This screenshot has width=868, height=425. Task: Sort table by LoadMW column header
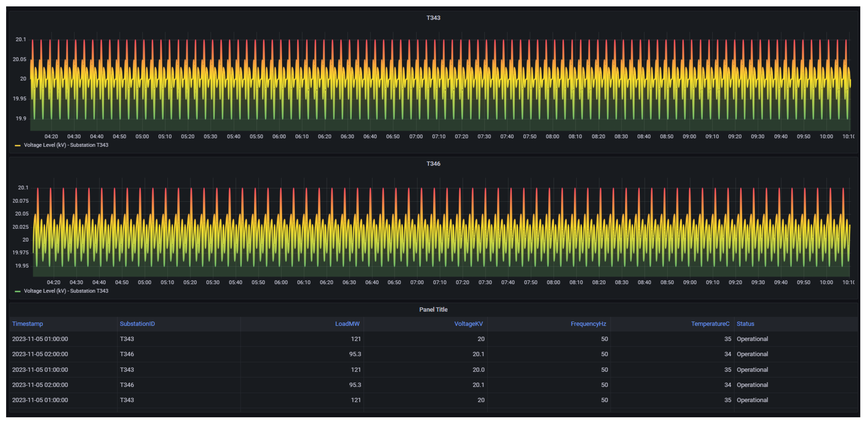click(x=347, y=324)
